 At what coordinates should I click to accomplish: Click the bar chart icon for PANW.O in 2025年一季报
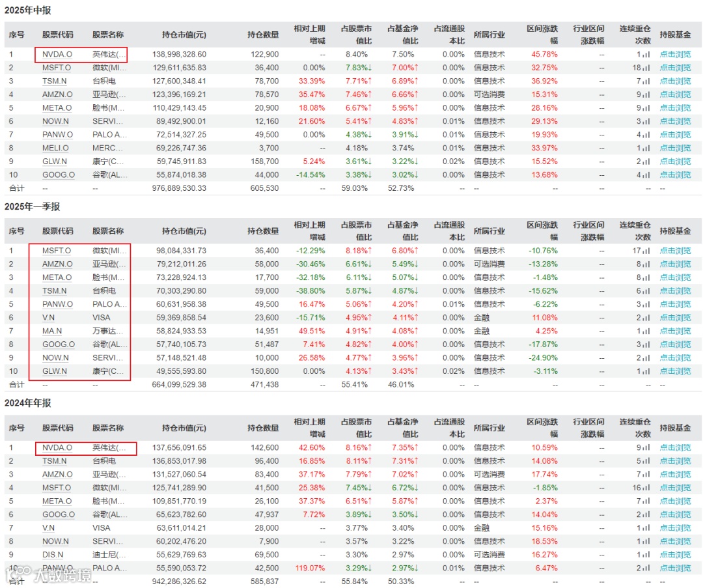tap(646, 305)
